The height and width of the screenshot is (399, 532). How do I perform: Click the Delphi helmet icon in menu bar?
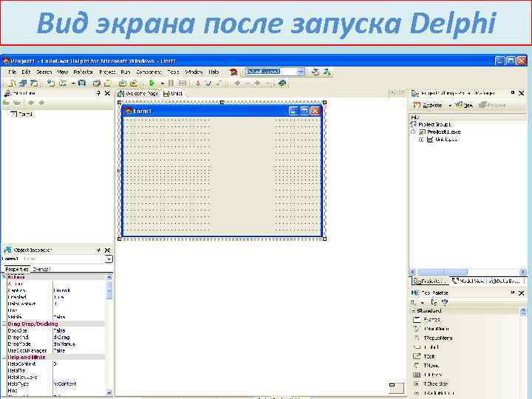[x=233, y=72]
